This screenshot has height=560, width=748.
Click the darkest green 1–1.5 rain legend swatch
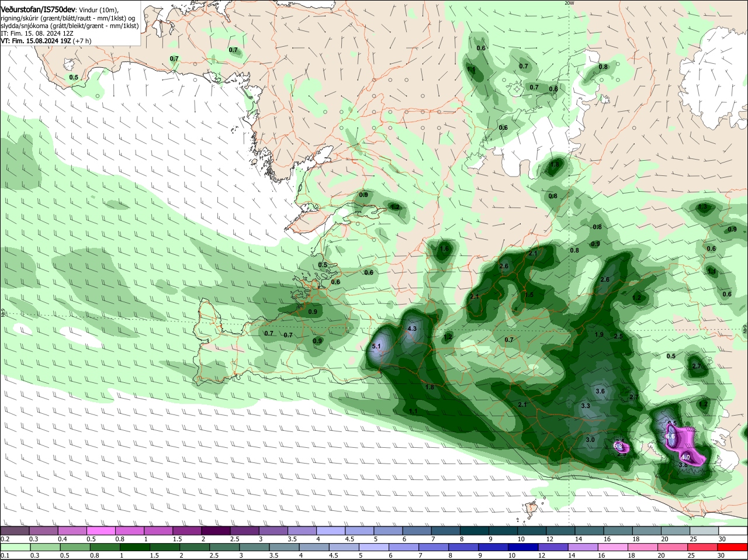(x=134, y=547)
